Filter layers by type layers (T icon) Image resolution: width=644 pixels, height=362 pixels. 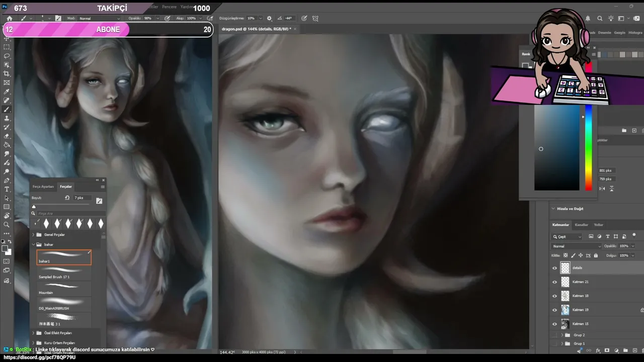608,236
